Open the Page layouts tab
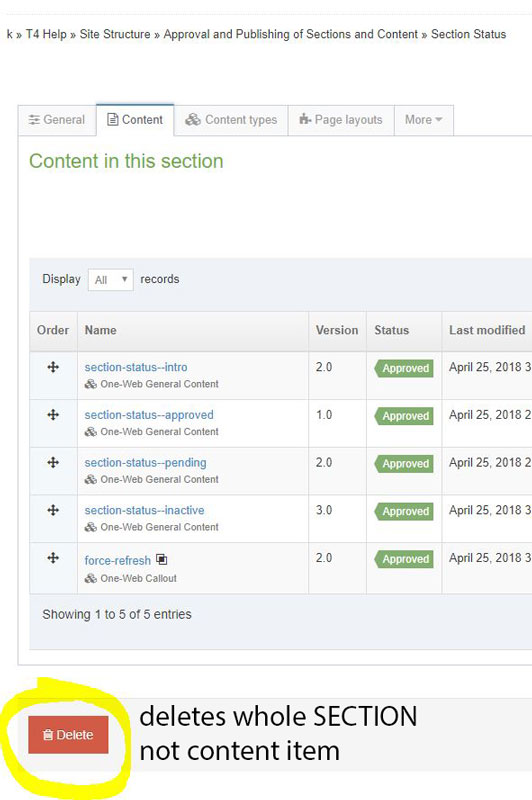Screen dimensions: 532x800 (x=341, y=120)
